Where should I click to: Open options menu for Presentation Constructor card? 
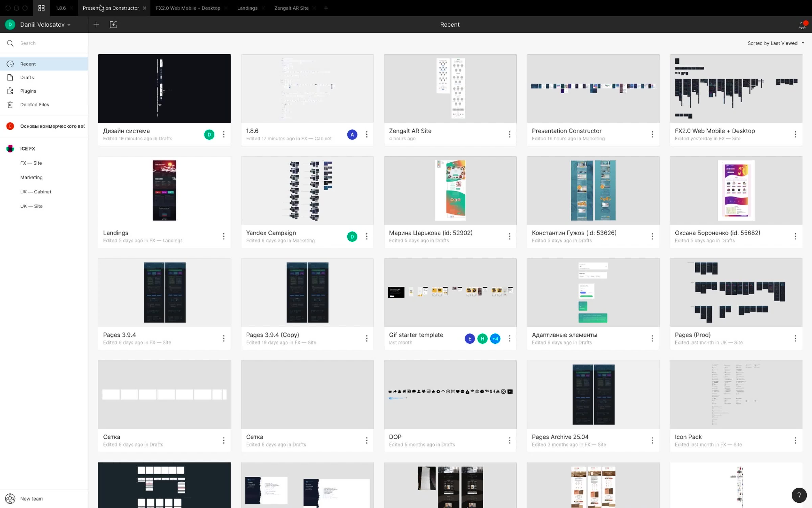pyautogui.click(x=652, y=134)
